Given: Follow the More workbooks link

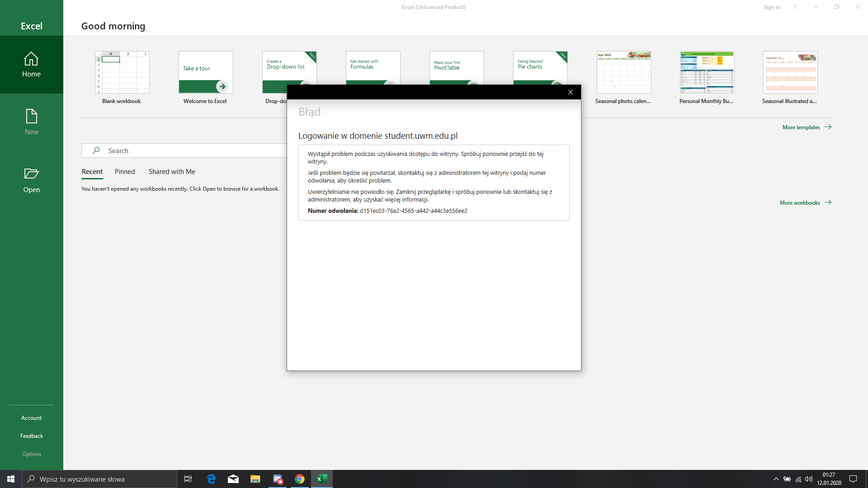Looking at the screenshot, I should click(806, 203).
